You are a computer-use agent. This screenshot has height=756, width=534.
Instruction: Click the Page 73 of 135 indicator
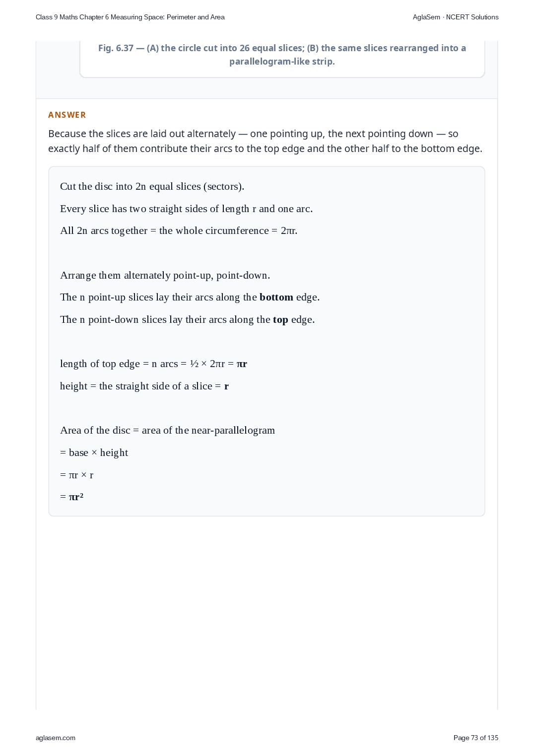(x=476, y=738)
